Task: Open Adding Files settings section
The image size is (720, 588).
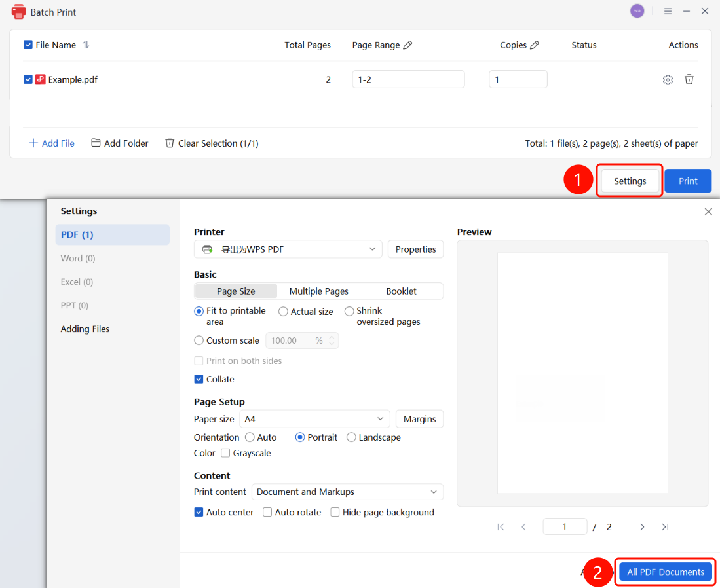Action: click(85, 329)
